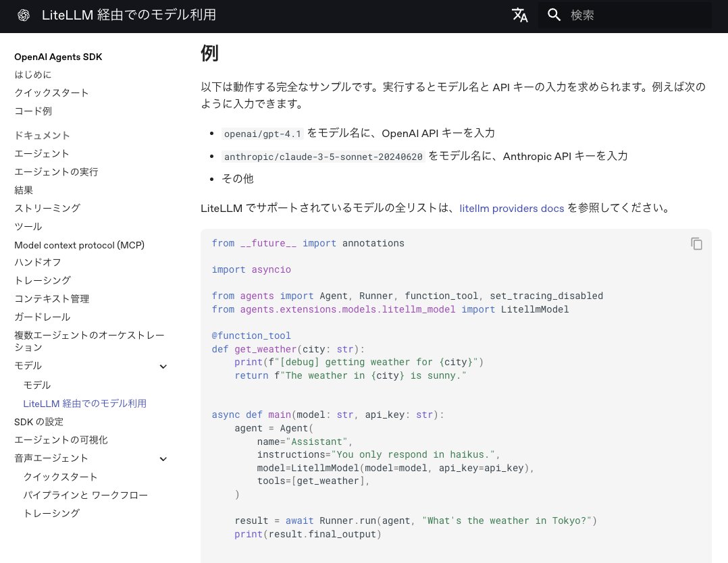Screen dimensions: 728x563
Task: Open 複数エージェントのオーケストレーション page
Action: tap(89, 341)
